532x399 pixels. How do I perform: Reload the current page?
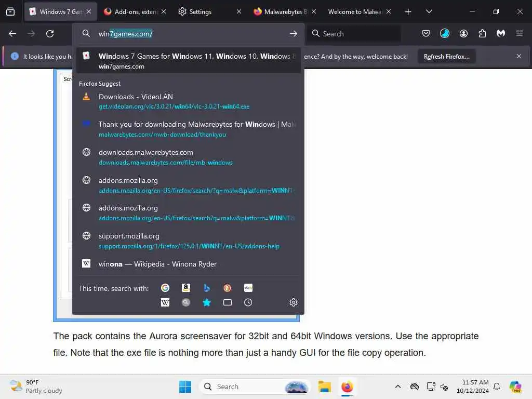pos(50,34)
